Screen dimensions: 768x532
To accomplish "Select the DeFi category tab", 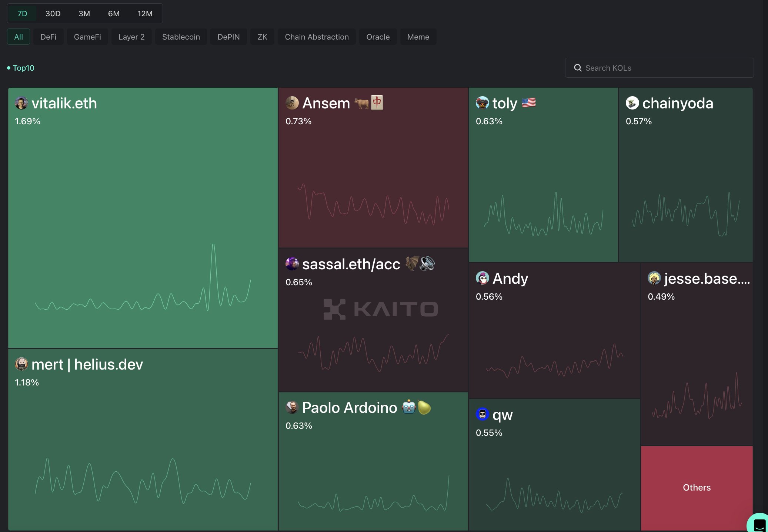I will (48, 36).
